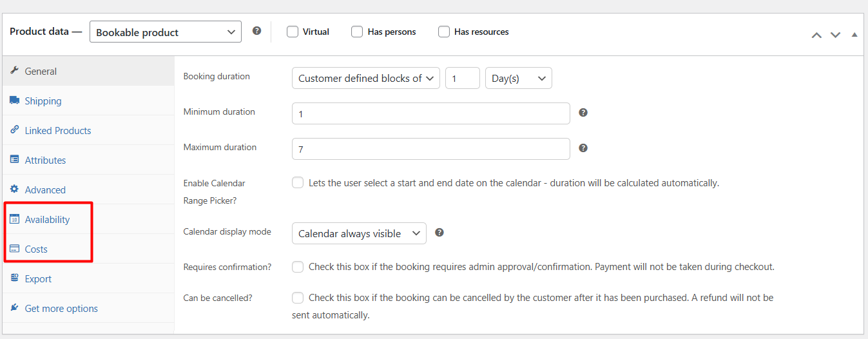The height and width of the screenshot is (339, 868).
Task: Click the Shipping truck icon
Action: (x=14, y=101)
